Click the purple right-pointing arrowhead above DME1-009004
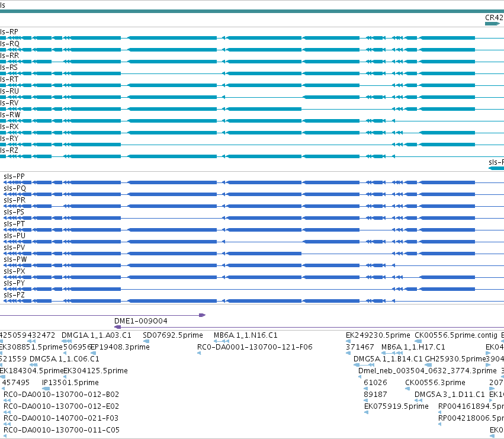 [x=202, y=315]
